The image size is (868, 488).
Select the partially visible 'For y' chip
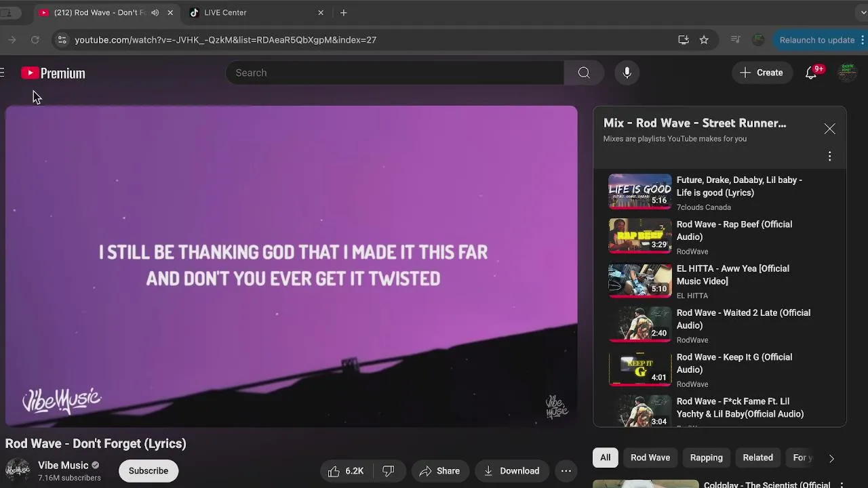802,457
